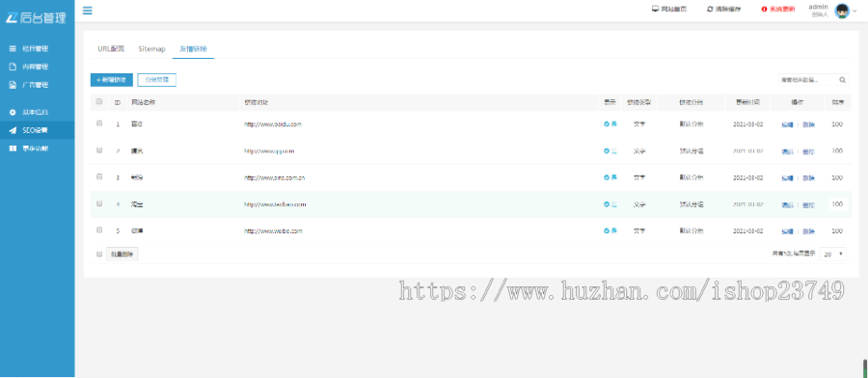Click the blue add new link button
The height and width of the screenshot is (378, 868).
(x=112, y=80)
